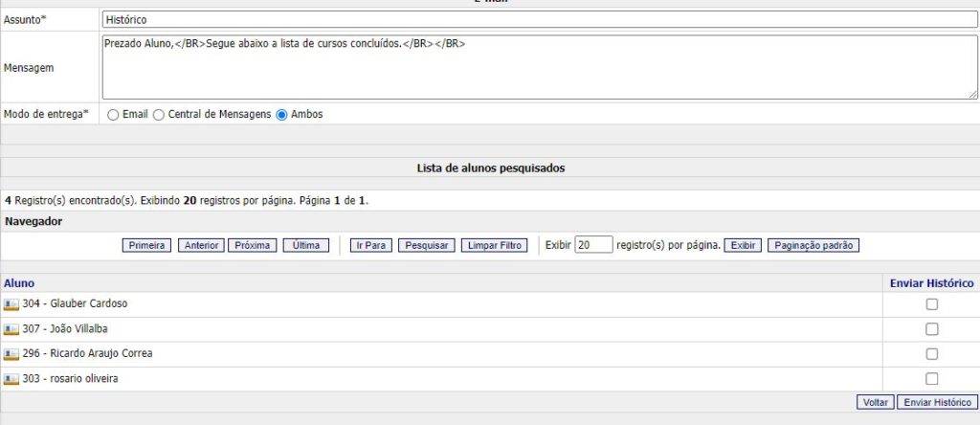
Task: Click the Enviar Histórico button at bottom
Action: coord(937,403)
